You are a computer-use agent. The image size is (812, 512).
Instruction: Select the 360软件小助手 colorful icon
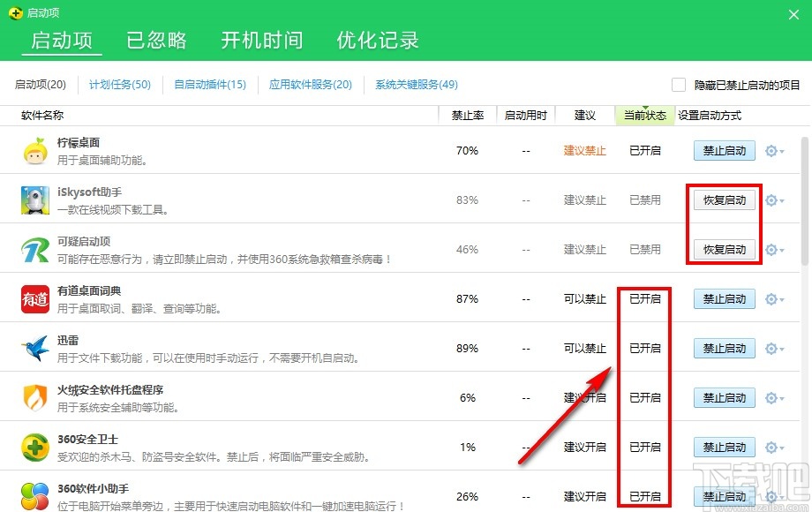pos(34,496)
